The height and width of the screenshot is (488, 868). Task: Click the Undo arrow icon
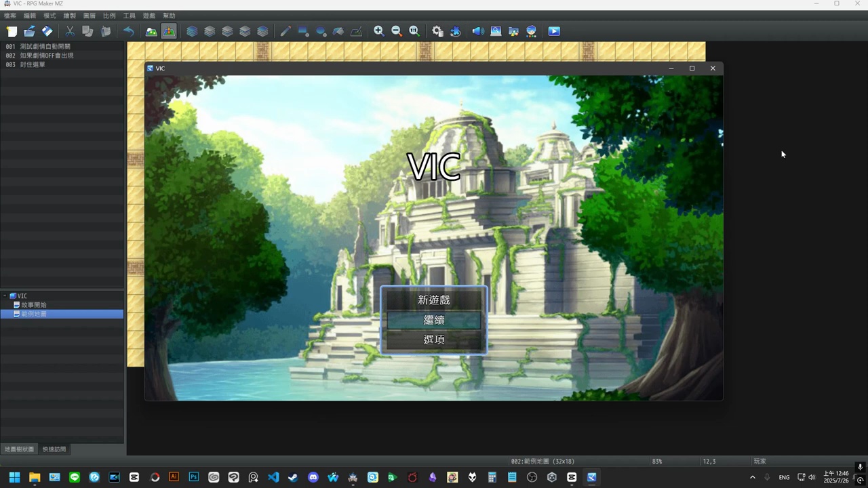click(x=128, y=31)
